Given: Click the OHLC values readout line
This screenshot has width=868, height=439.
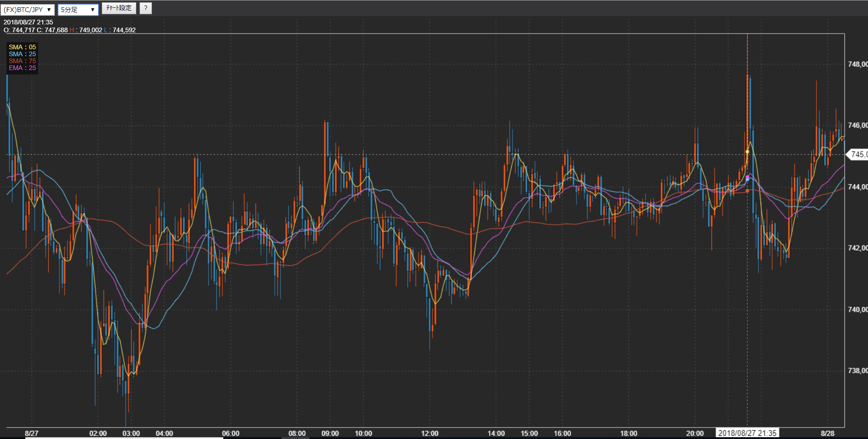Looking at the screenshot, I should click(x=70, y=30).
